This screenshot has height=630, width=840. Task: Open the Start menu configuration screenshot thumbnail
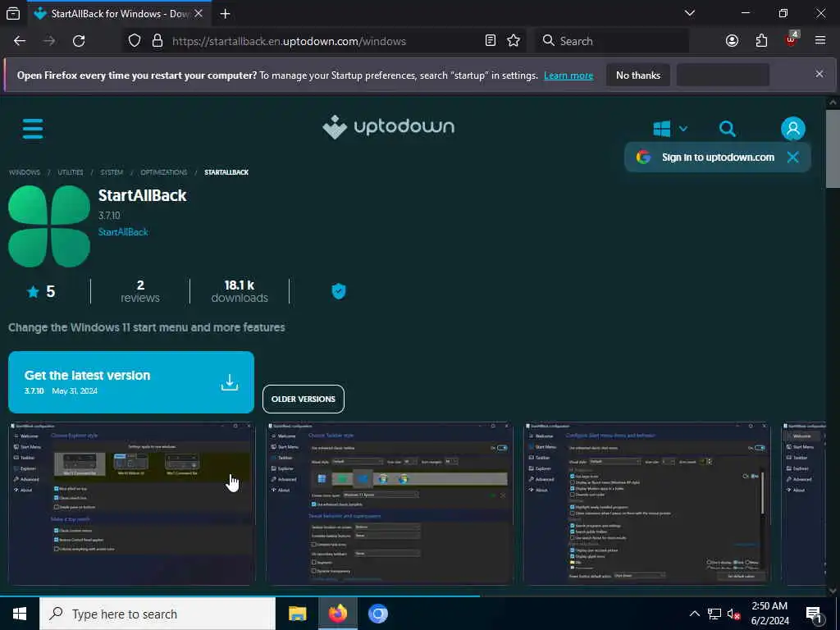tap(647, 503)
